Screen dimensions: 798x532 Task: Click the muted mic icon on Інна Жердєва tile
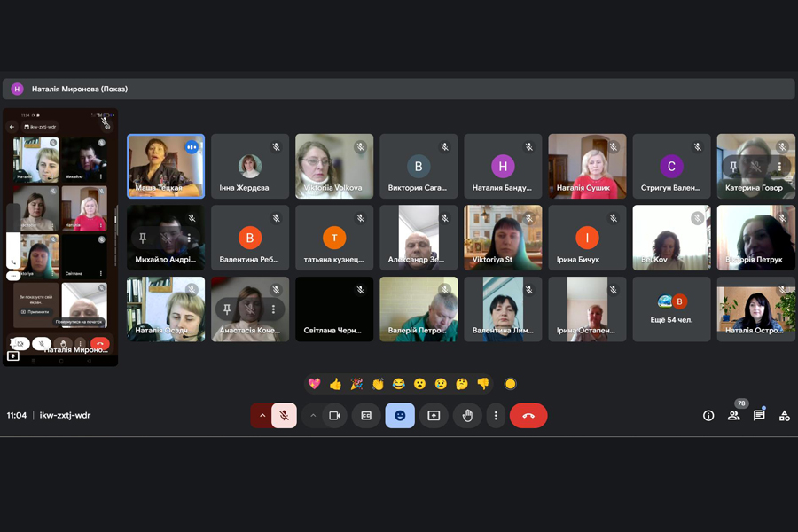point(276,147)
